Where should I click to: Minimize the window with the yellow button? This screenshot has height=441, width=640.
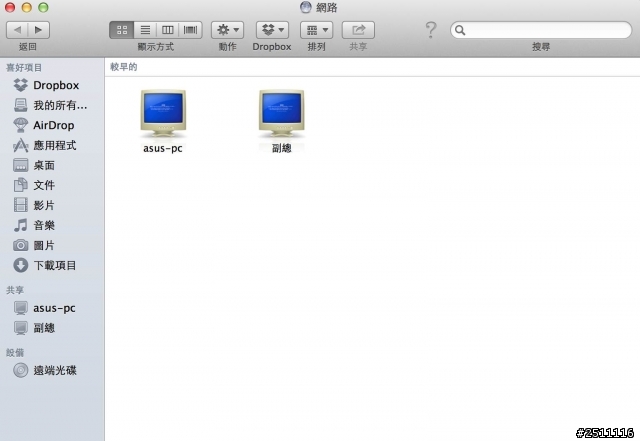tap(27, 7)
